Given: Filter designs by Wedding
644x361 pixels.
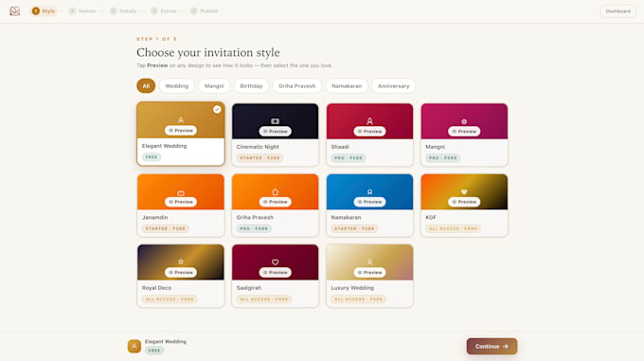Looking at the screenshot, I should coord(176,86).
